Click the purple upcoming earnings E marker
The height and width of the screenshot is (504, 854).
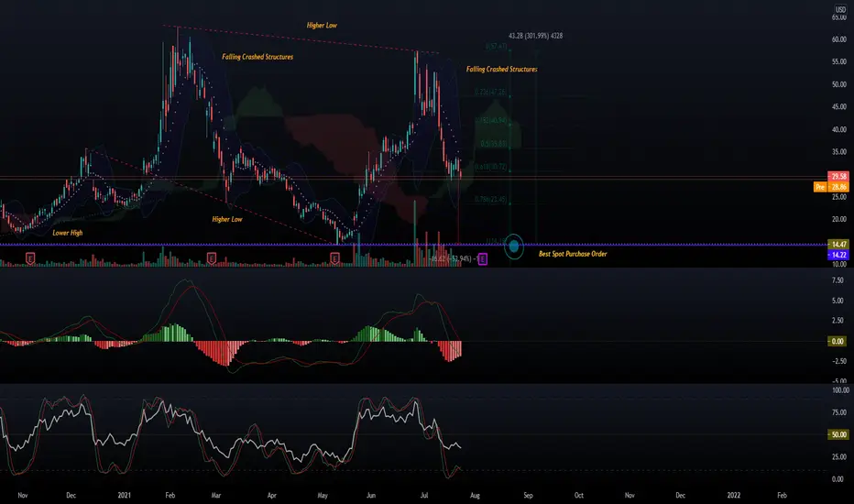point(483,259)
